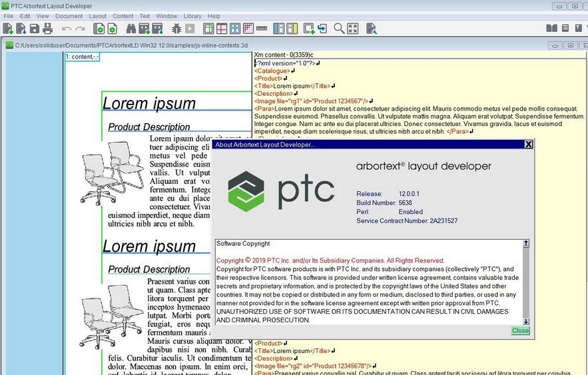The width and height of the screenshot is (588, 375).
Task: Click the new document icon with green plus
Action: click(7, 29)
